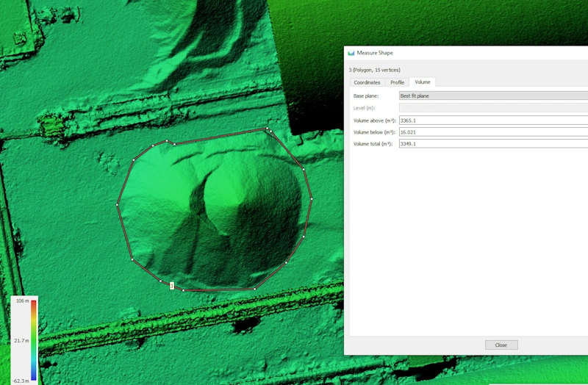Click the Base plane label
Screen dimensions: 588x385
(x=365, y=96)
